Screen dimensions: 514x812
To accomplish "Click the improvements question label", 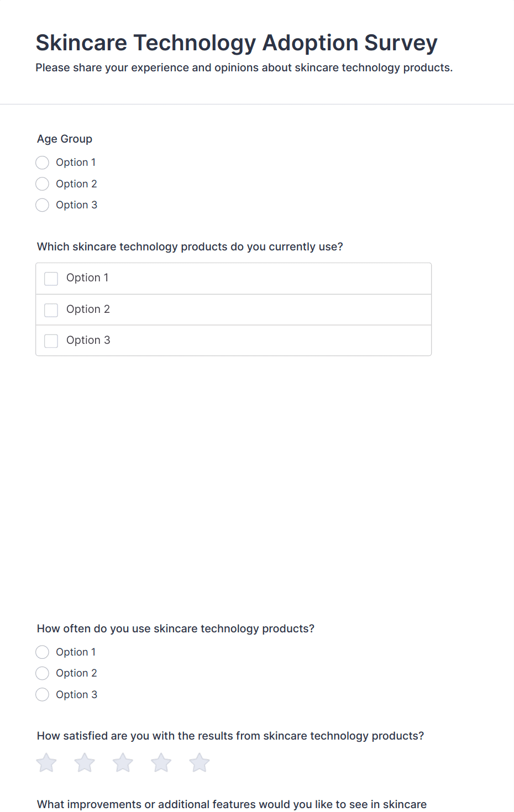I will click(232, 804).
